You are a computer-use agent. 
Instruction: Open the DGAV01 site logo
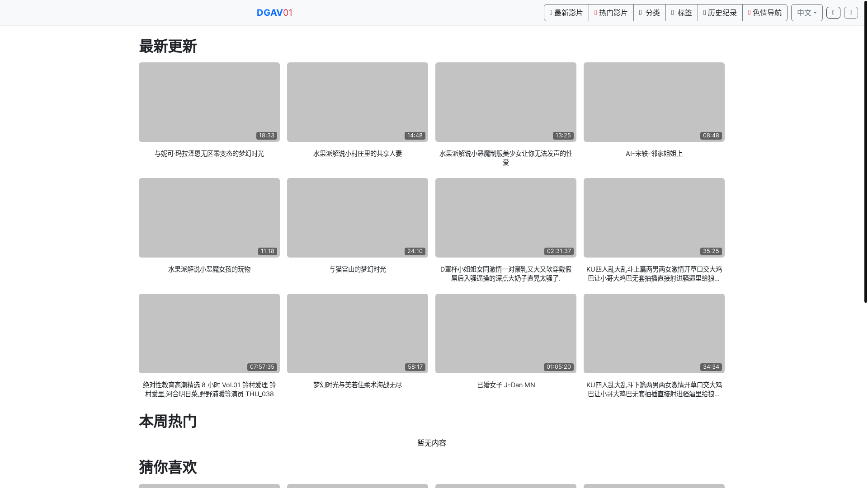[x=274, y=13]
